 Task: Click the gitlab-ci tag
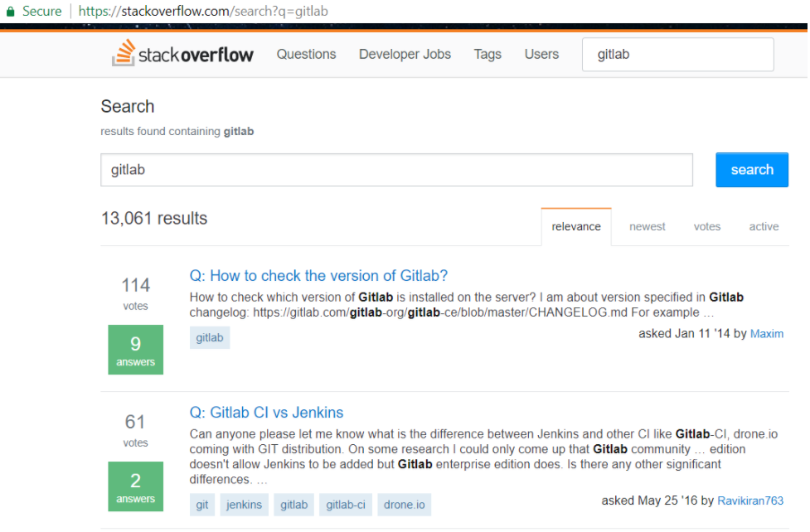345,504
